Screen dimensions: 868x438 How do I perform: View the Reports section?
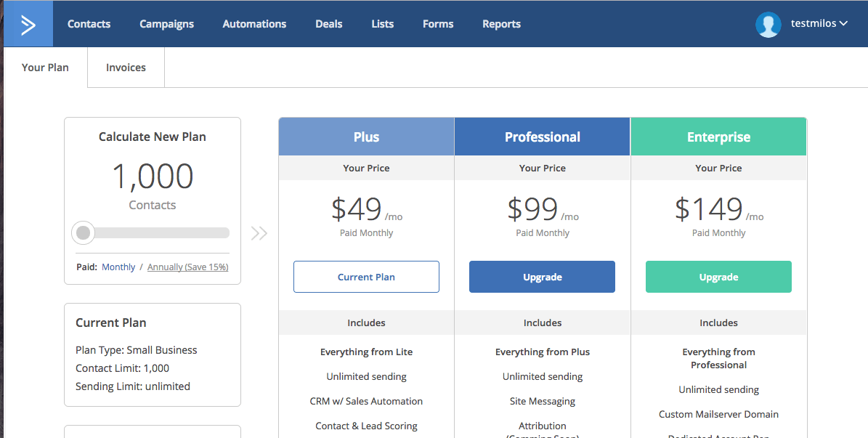501,24
